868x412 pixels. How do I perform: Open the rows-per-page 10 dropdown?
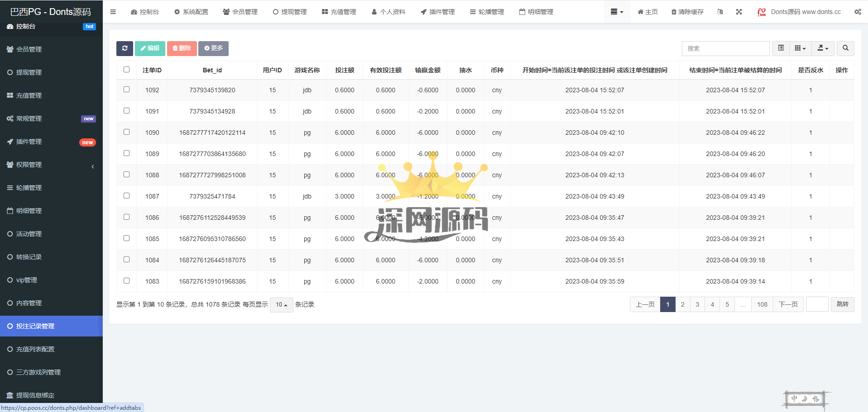tap(282, 305)
